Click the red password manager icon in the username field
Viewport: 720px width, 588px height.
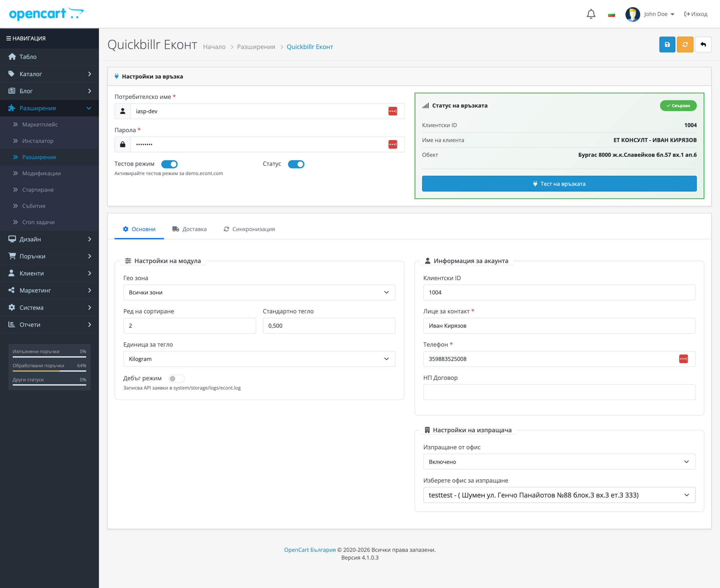click(x=393, y=111)
